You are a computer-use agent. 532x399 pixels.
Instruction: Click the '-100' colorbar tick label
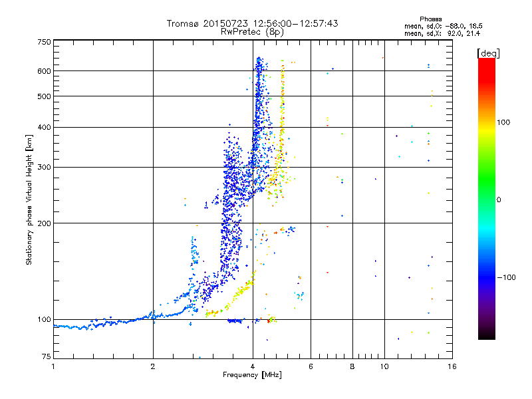pyautogui.click(x=506, y=277)
